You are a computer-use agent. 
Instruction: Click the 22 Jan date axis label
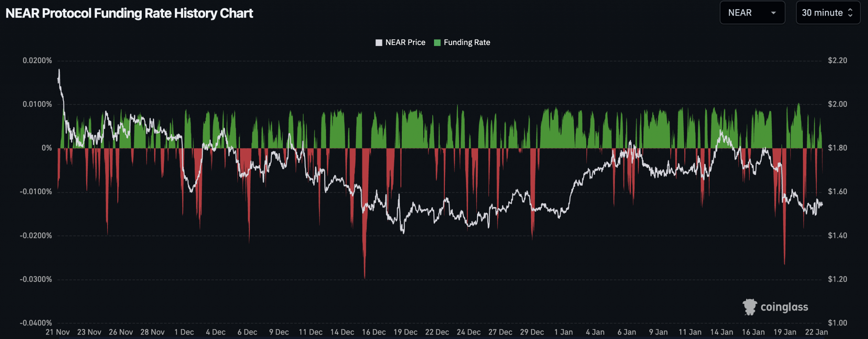pos(816,332)
